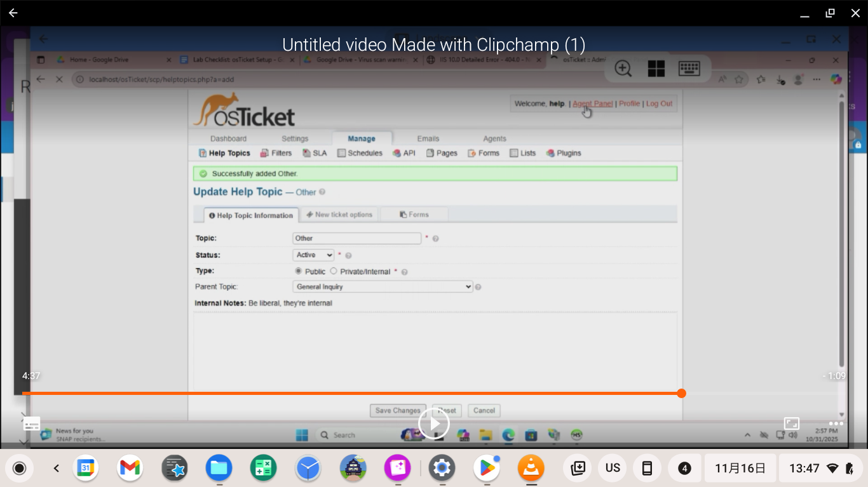Screen dimensions: 868x487
Task: Click the remaining time -1:09 label
Action: 834,376
